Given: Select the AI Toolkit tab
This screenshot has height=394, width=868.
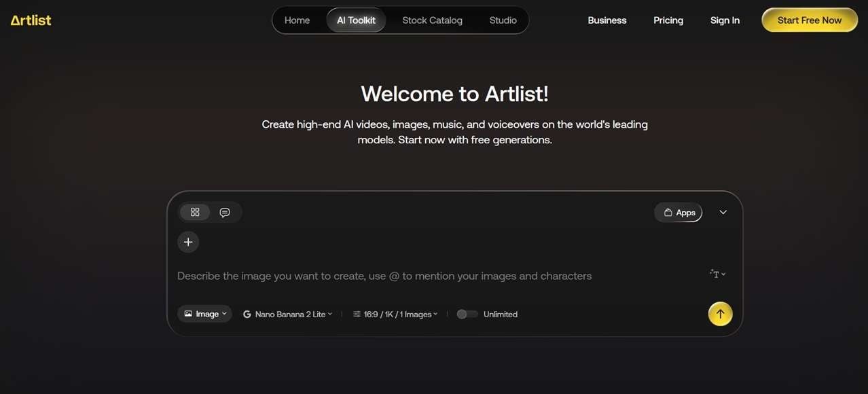Looking at the screenshot, I should [x=356, y=20].
